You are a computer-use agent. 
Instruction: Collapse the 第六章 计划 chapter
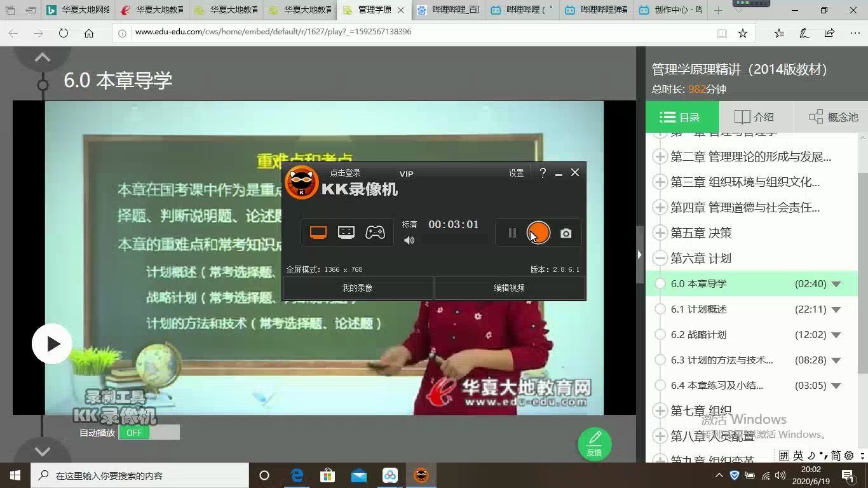click(x=659, y=258)
